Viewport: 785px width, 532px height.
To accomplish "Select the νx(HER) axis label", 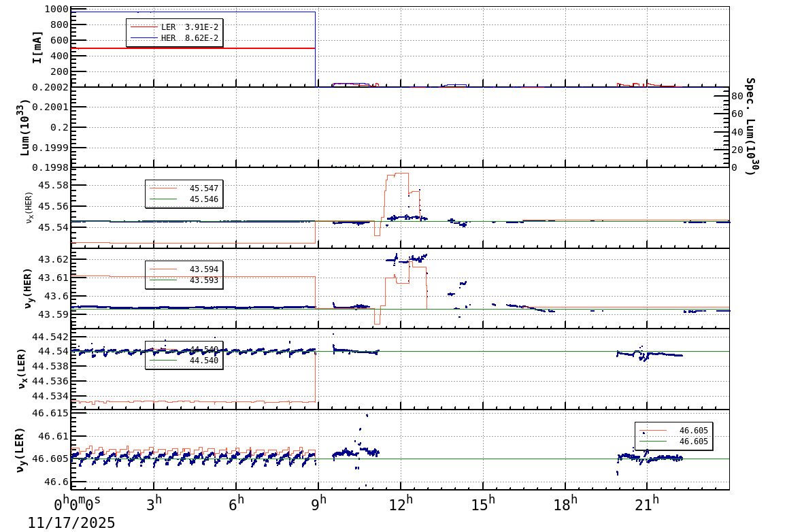I will click(29, 207).
